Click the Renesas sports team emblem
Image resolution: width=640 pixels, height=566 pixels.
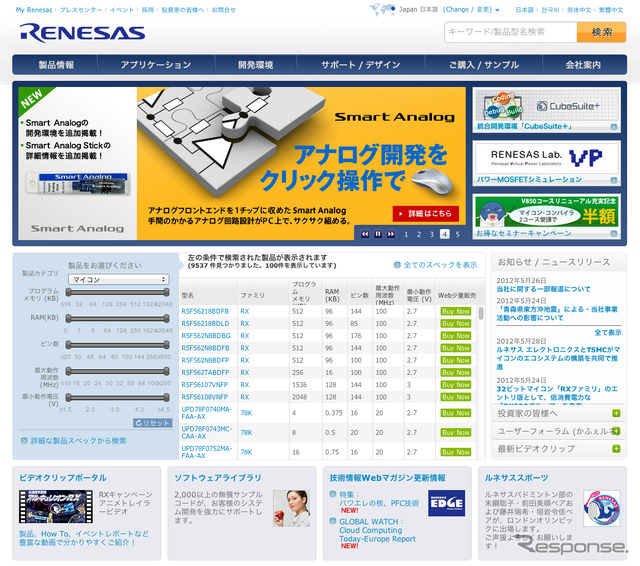tap(602, 508)
